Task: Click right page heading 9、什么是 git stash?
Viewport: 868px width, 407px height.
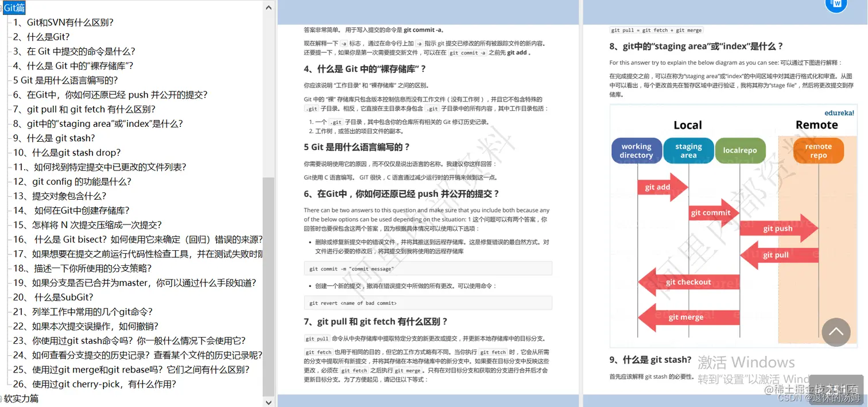Action: pyautogui.click(x=650, y=360)
